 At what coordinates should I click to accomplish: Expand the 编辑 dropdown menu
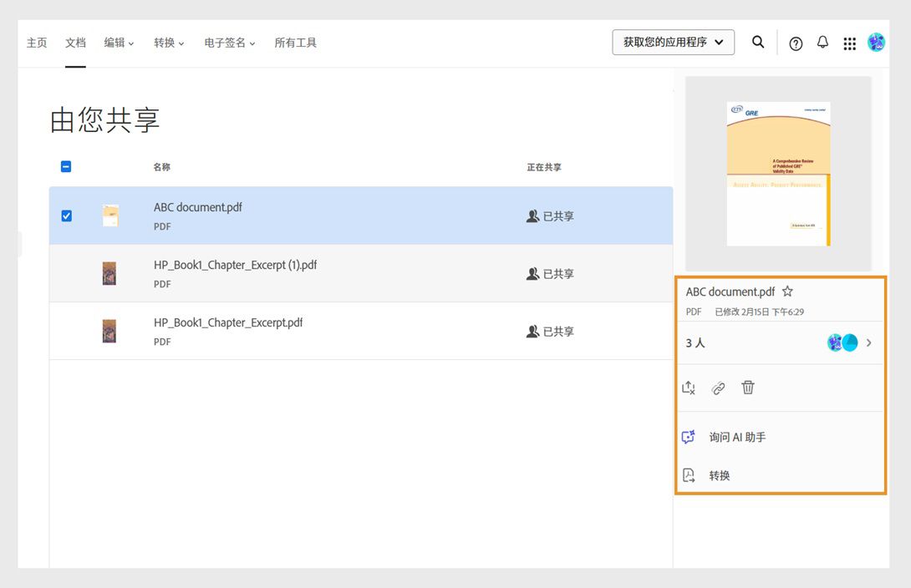(x=118, y=43)
